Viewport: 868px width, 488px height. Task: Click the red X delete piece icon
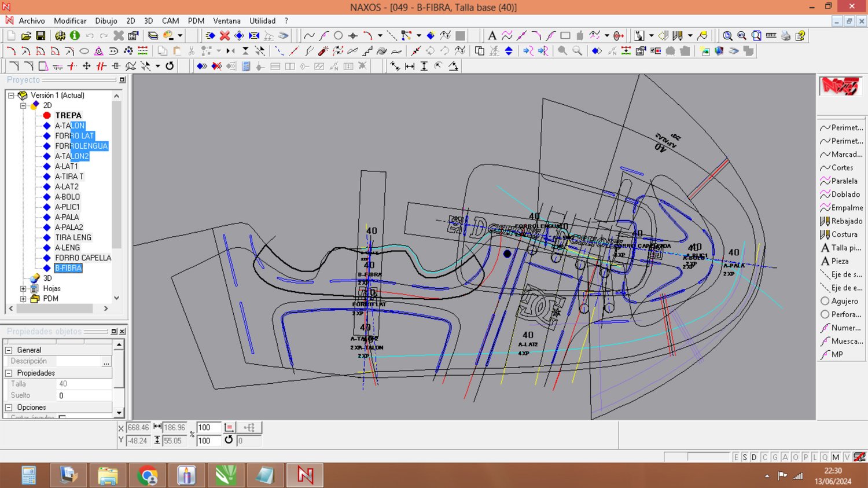point(225,36)
